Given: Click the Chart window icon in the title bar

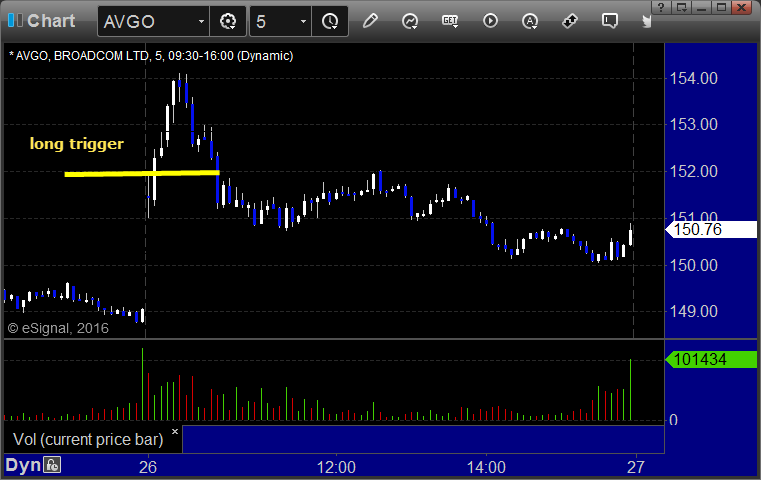Looking at the screenshot, I should [15, 21].
